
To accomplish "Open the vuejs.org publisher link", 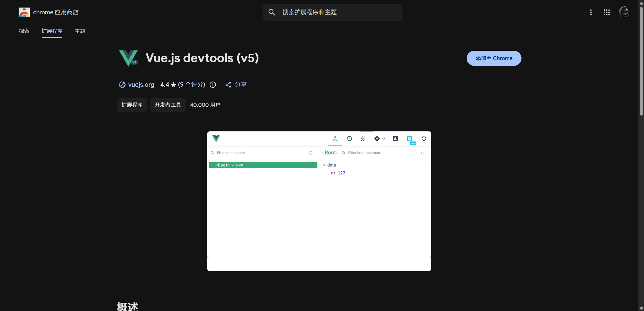I will [141, 85].
